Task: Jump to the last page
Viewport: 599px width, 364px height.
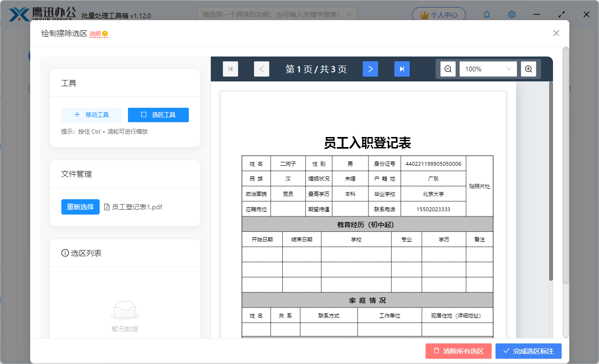Action: (402, 68)
